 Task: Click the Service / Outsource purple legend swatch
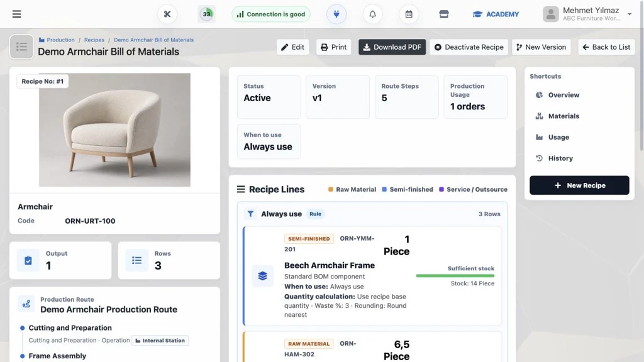coord(441,189)
